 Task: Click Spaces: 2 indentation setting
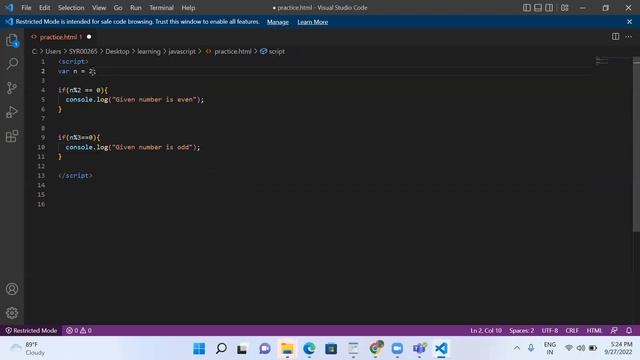coord(521,330)
